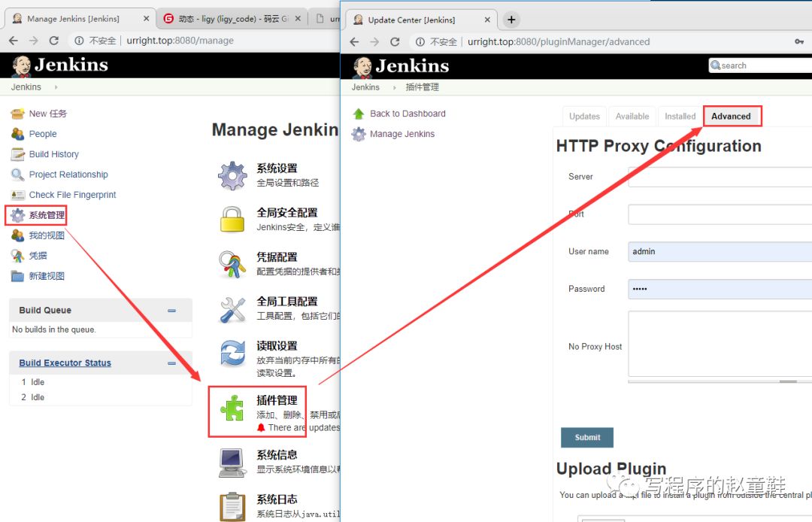Click the Submit button
812x522 pixels.
pyautogui.click(x=586, y=438)
